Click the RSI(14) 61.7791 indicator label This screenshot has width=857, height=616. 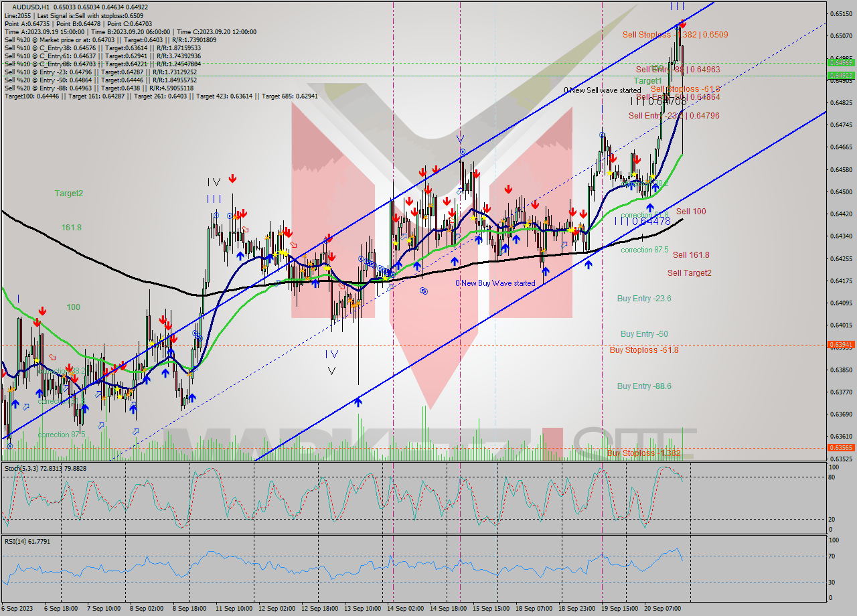click(27, 541)
